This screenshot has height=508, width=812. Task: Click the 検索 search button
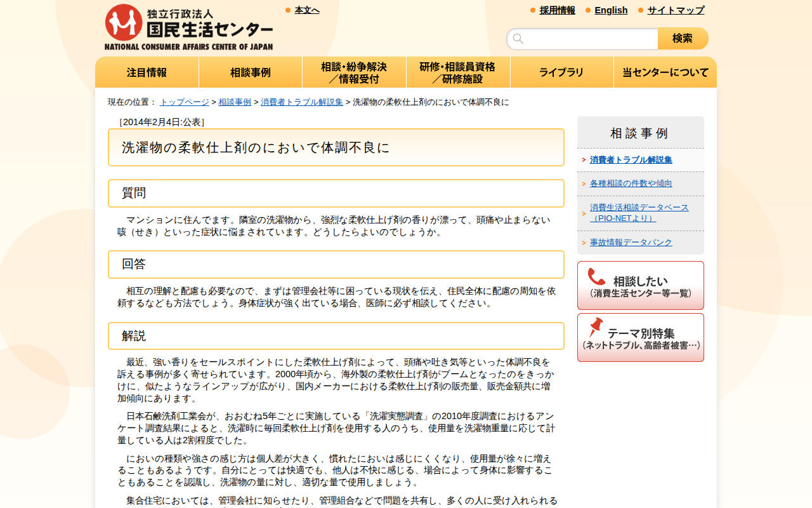[683, 39]
